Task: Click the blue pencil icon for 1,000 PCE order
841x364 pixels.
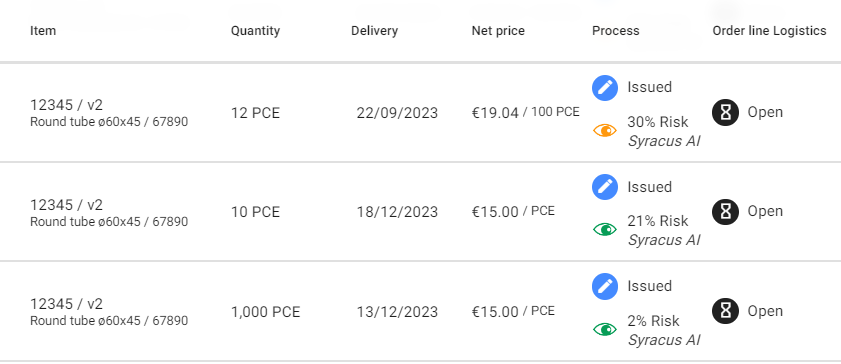Action: tap(605, 286)
